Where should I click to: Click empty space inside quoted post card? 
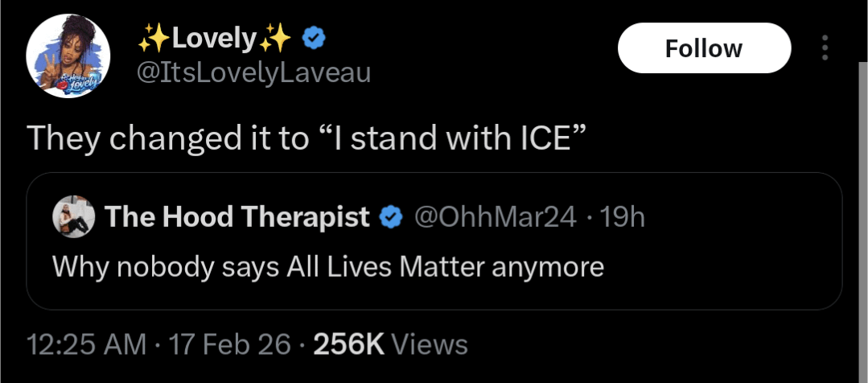724,274
